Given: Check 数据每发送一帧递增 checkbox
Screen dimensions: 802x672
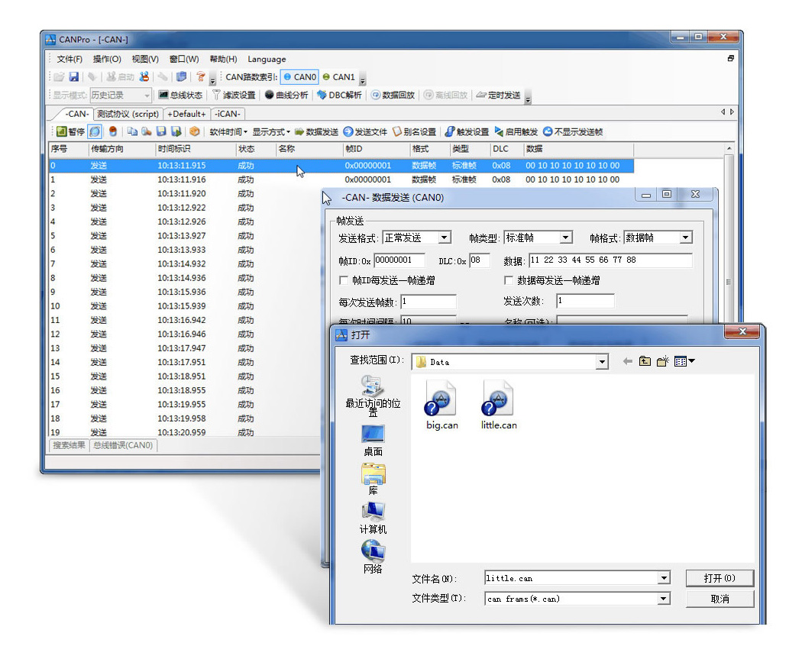Looking at the screenshot, I should tap(509, 281).
